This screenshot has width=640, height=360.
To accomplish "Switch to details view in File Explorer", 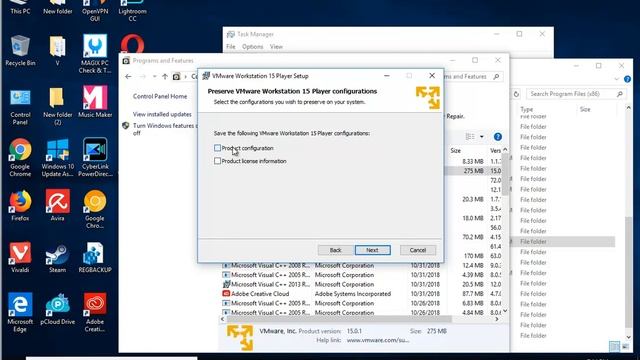I will coord(614,347).
